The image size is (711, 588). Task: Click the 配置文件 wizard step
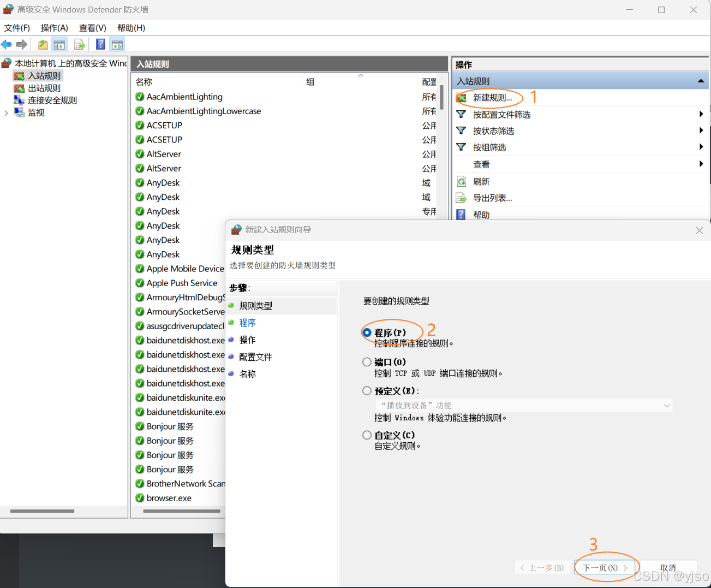pos(255,357)
